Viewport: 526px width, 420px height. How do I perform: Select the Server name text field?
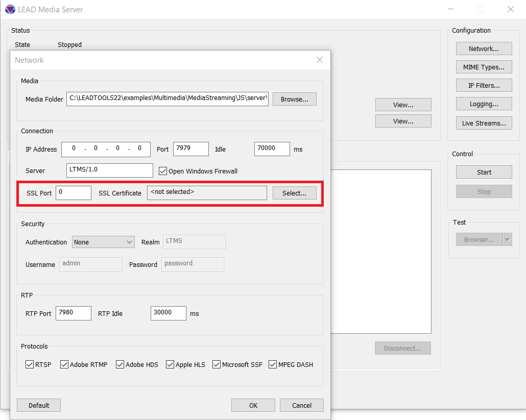[110, 170]
